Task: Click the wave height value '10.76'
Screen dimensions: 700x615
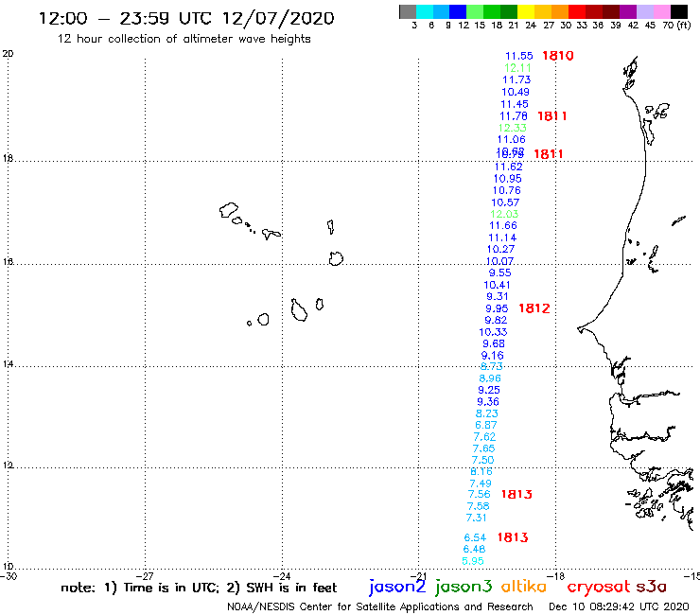Action: coord(507,190)
